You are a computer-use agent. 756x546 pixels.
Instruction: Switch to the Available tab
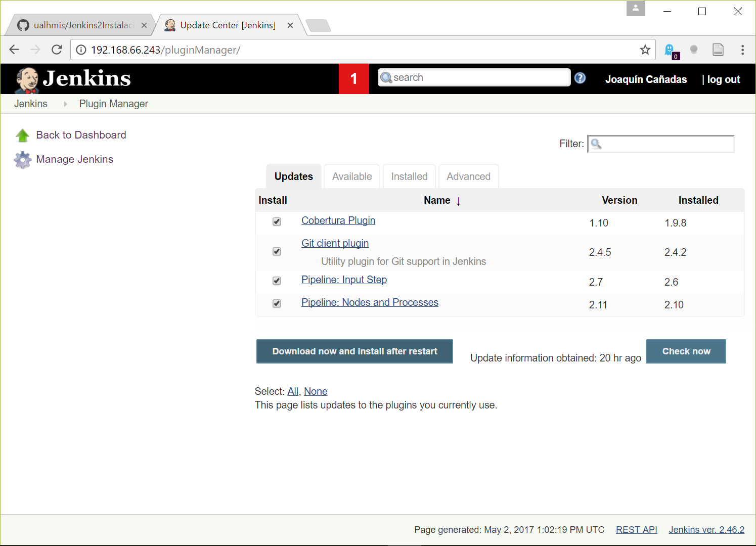point(352,176)
